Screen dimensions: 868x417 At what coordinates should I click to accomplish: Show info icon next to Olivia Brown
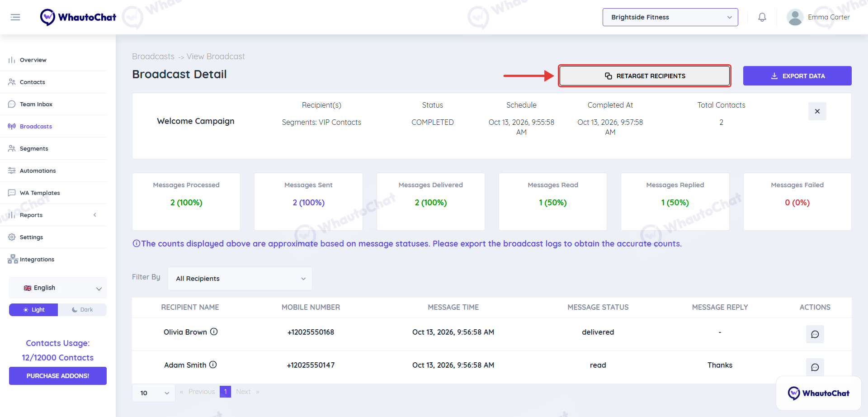[x=214, y=332]
